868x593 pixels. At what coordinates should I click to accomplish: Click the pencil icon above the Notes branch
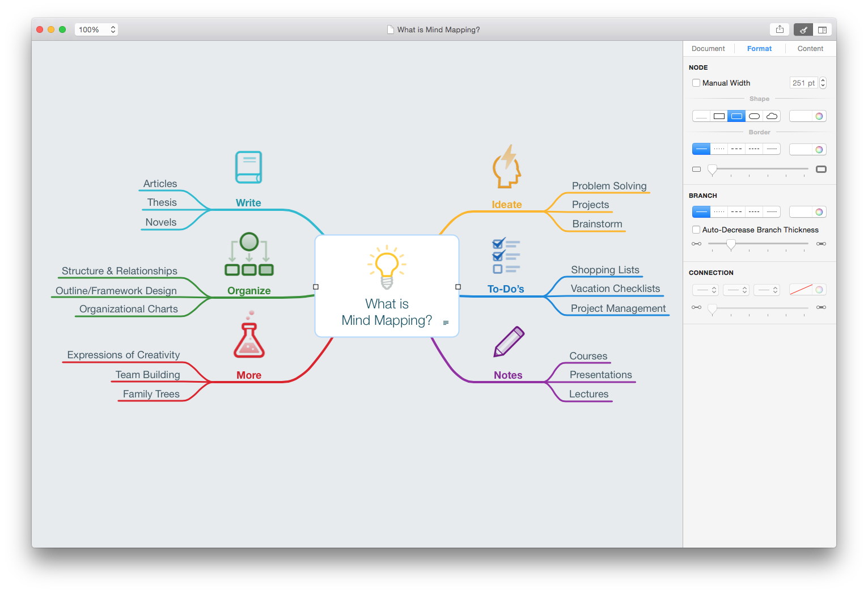(x=507, y=342)
